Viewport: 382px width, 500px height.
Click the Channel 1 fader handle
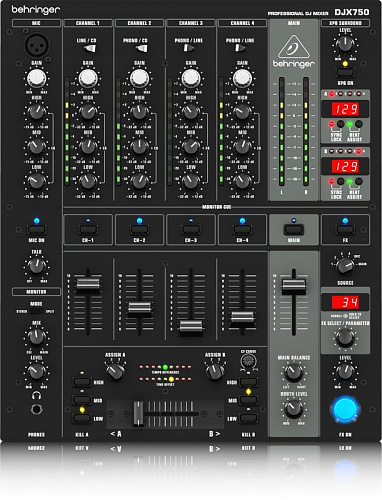coord(88,285)
